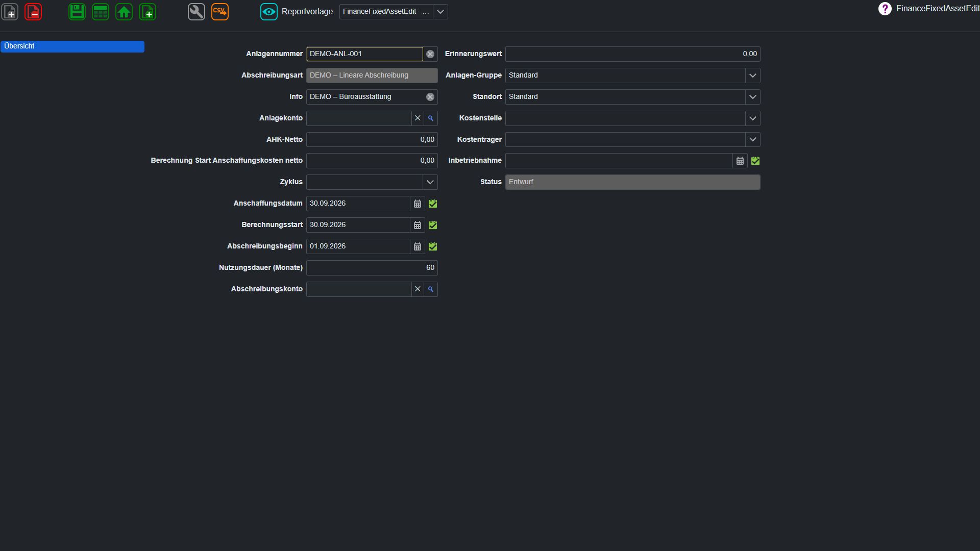Expand the Anlagen-Gruppe dropdown
This screenshot has height=551, width=980.
[x=752, y=76]
